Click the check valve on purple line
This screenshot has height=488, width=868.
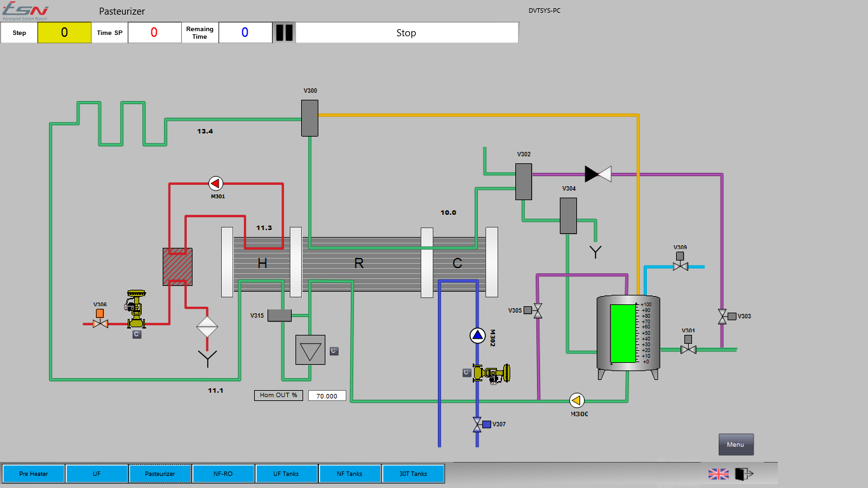tap(598, 173)
